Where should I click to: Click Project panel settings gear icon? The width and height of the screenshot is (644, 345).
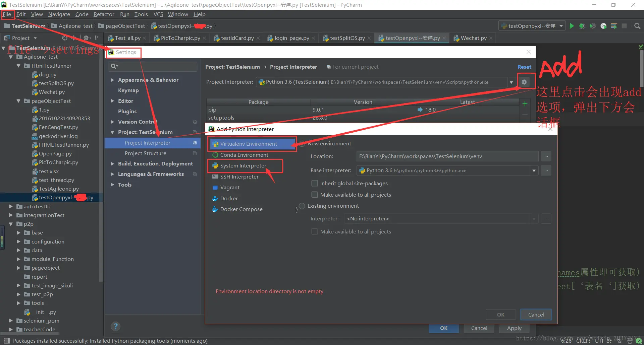[86, 38]
